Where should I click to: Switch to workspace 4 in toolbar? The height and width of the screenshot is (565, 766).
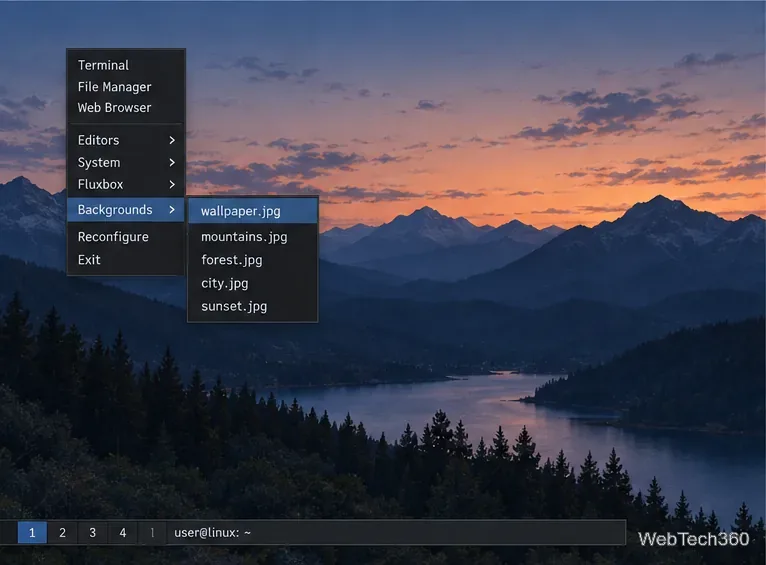[123, 532]
